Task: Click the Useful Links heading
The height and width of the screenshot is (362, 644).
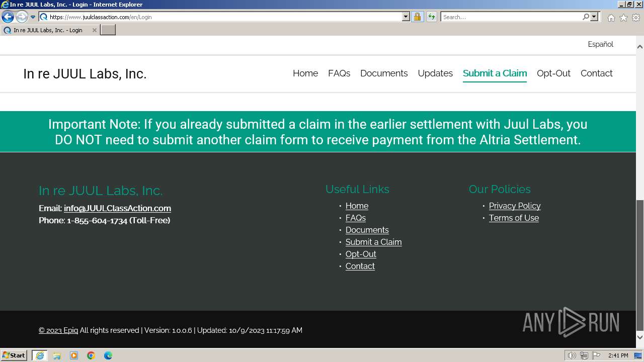Action: [357, 189]
